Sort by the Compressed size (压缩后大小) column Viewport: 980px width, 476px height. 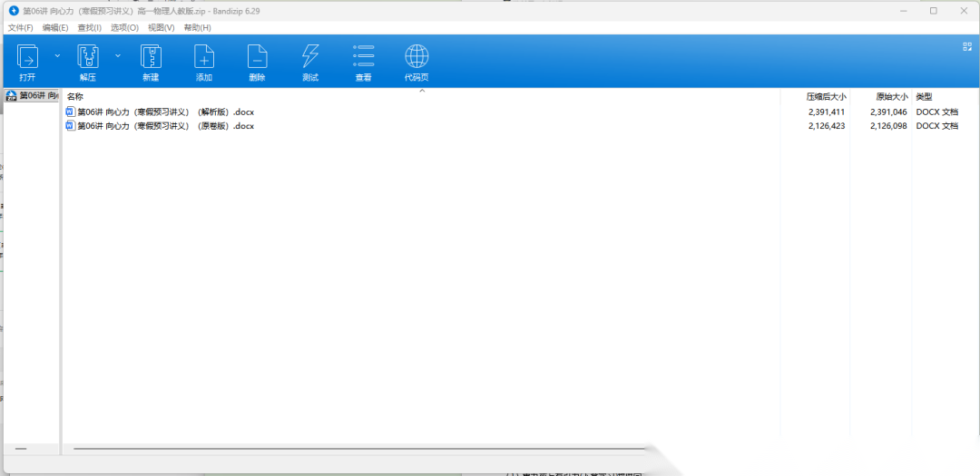[x=826, y=96]
